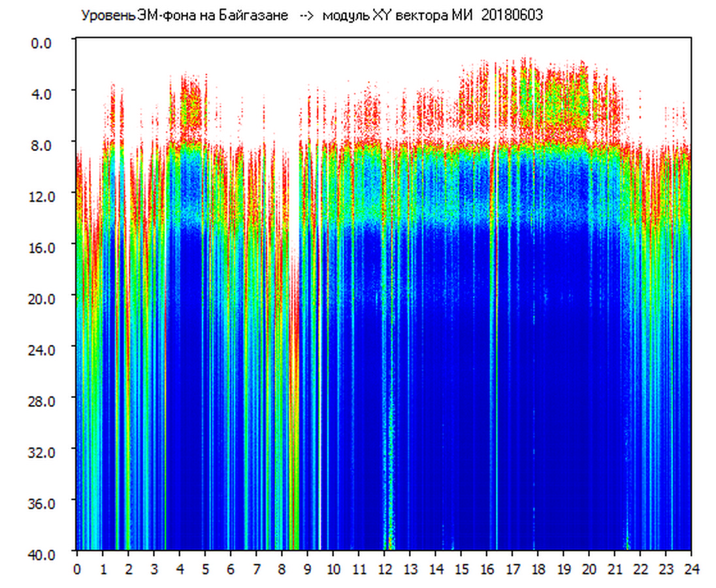Choose the hour 21 tick label
This screenshot has width=716, height=588.
pos(615,569)
